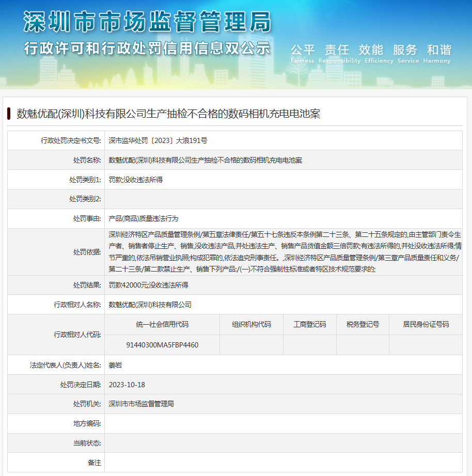Screen dimensions: 472x476
Task: Click the 行政相对人名称 label
Action: 77,305
